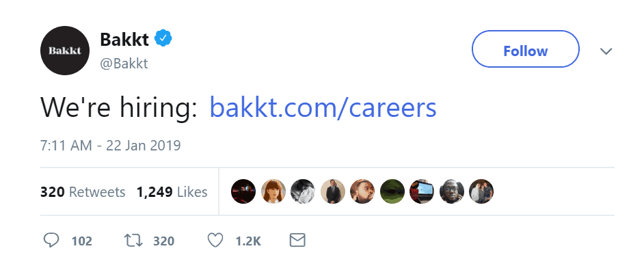View the 1,249 Likes list
This screenshot has height=268, width=644.
coord(172,192)
